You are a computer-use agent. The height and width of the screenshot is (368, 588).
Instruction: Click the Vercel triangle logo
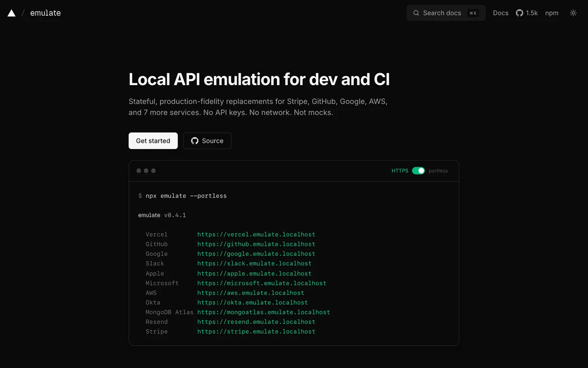[11, 13]
